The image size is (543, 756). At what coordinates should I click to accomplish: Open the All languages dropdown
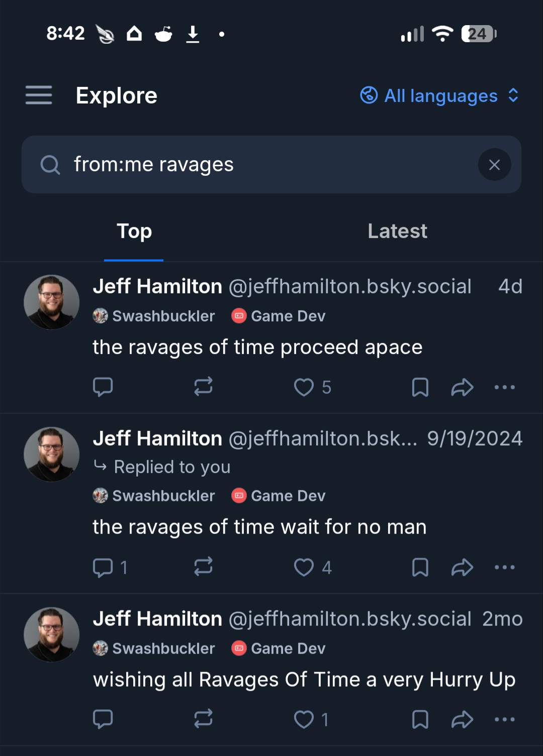coord(440,95)
